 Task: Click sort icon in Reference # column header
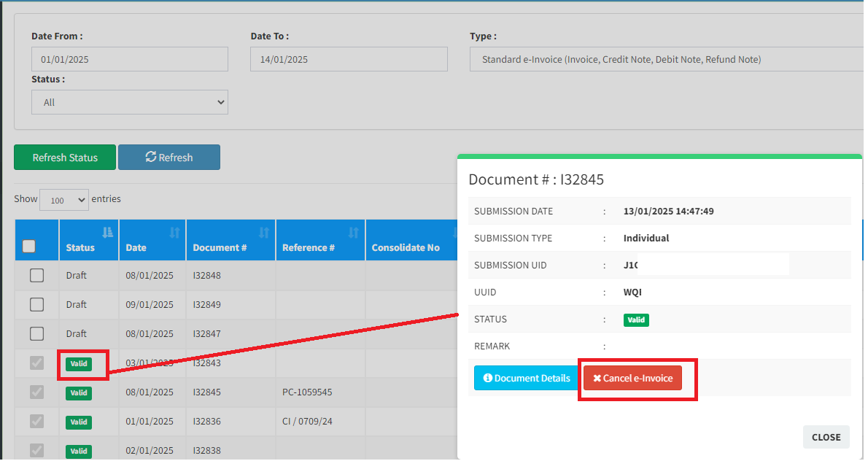point(354,233)
